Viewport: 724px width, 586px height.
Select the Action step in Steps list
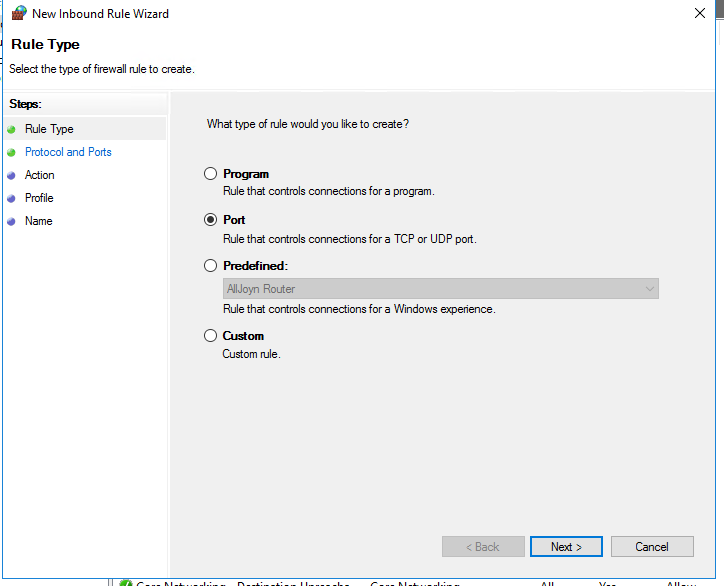point(40,175)
